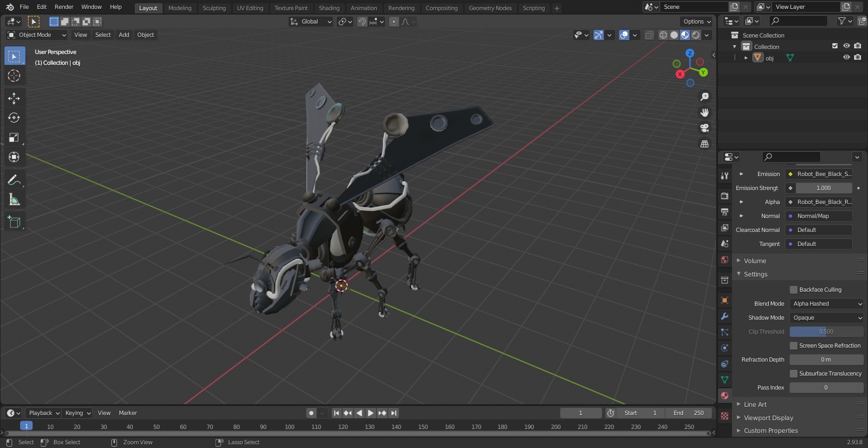Select the Add Cube tool
868x448 pixels.
tap(14, 222)
